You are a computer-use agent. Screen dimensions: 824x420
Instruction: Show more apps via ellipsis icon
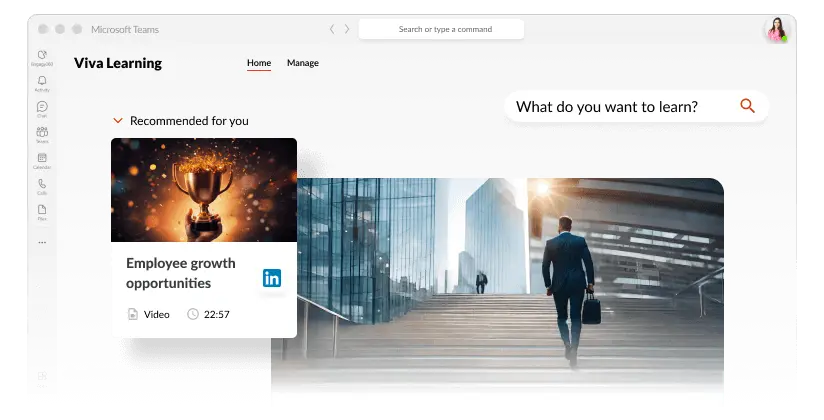[42, 242]
